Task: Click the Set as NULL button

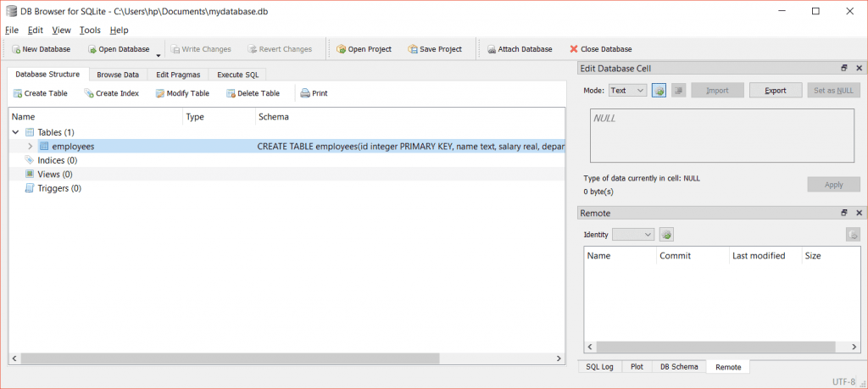Action: click(834, 90)
